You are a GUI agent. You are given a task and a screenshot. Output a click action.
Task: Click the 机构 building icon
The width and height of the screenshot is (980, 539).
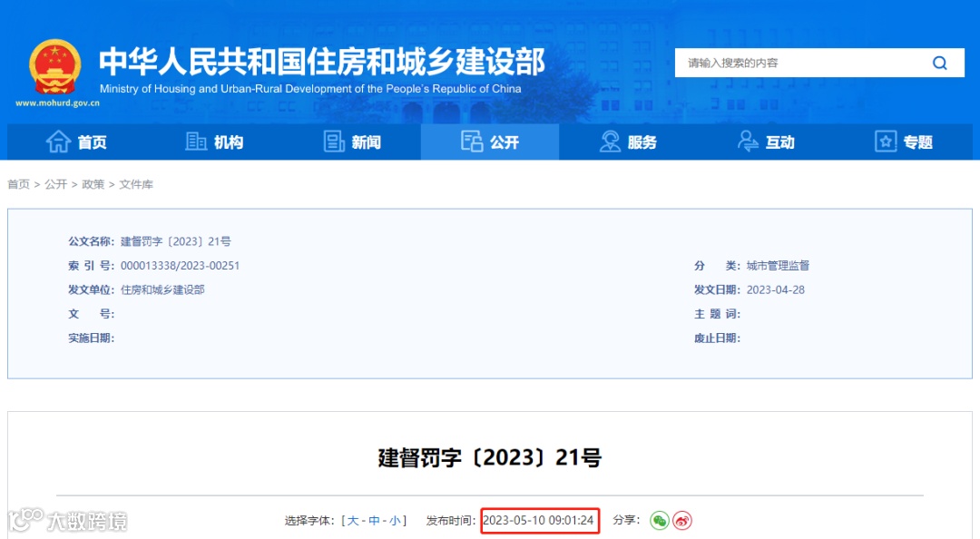[x=196, y=142]
